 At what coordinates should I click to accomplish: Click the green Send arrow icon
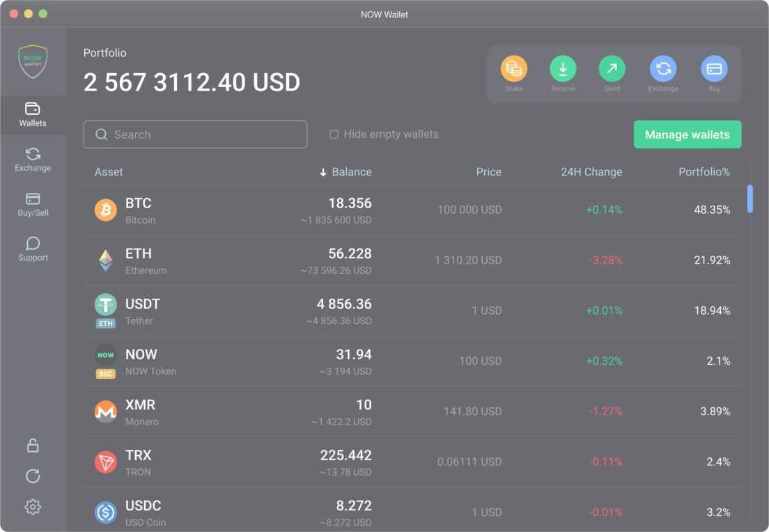tap(612, 69)
